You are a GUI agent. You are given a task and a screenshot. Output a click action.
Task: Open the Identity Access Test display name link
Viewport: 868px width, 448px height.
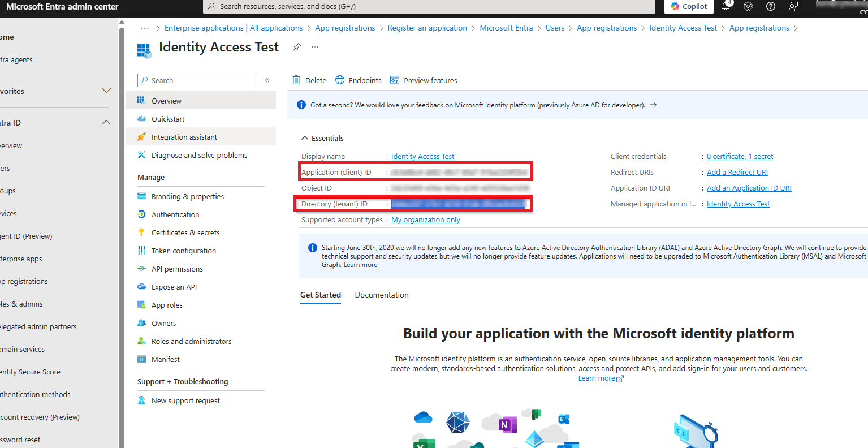pyautogui.click(x=423, y=156)
